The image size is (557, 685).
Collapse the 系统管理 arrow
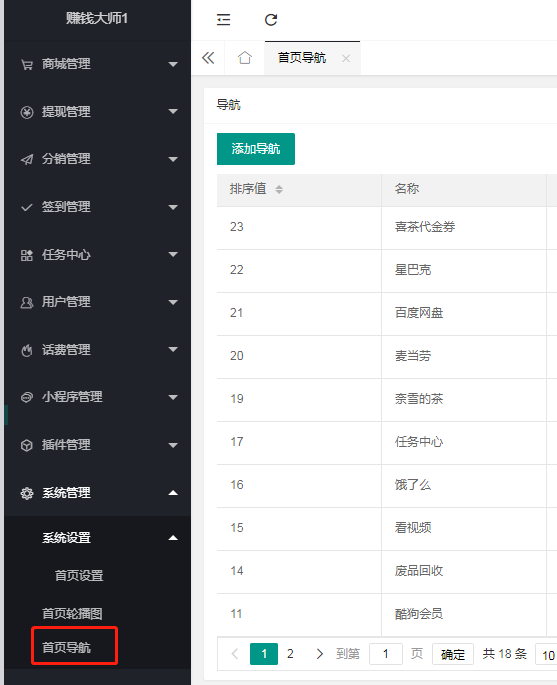coord(173,493)
